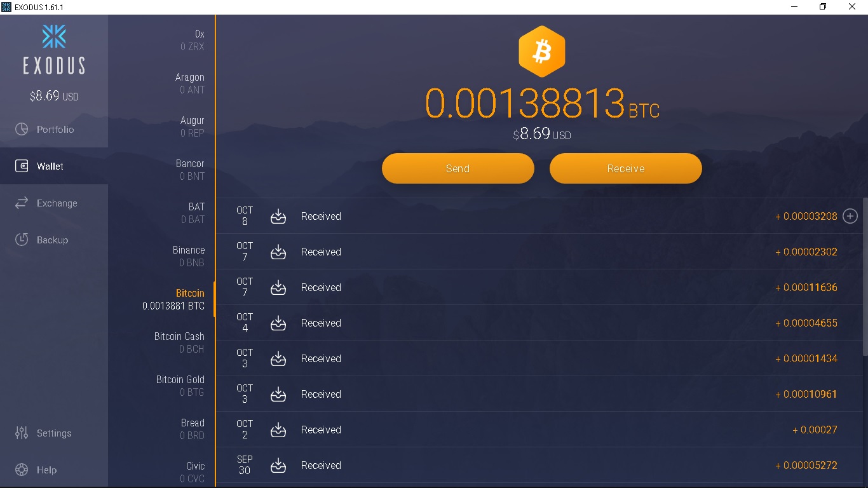This screenshot has width=868, height=488.
Task: Click received icon on +0.00002302 row
Action: [278, 252]
